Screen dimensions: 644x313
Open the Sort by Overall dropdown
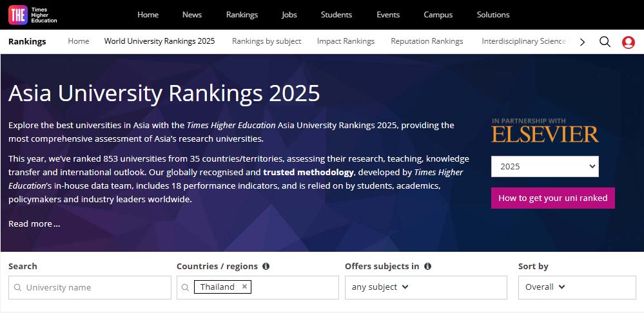click(x=577, y=287)
